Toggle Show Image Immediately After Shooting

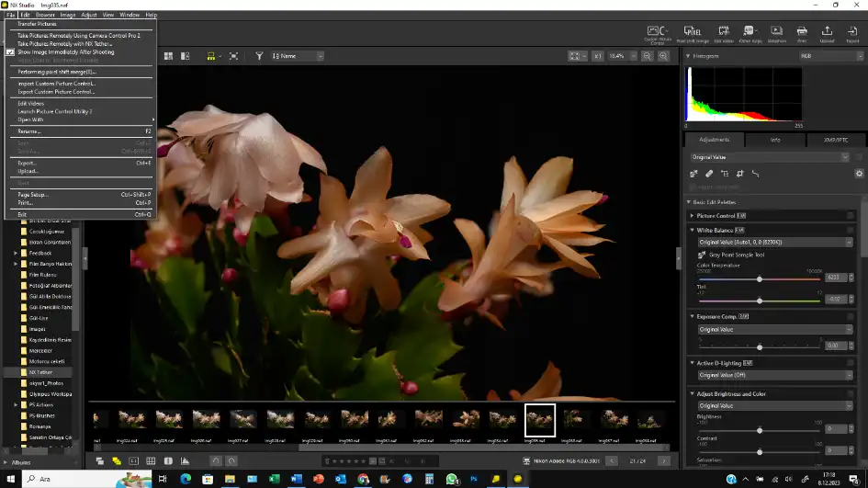coord(65,52)
